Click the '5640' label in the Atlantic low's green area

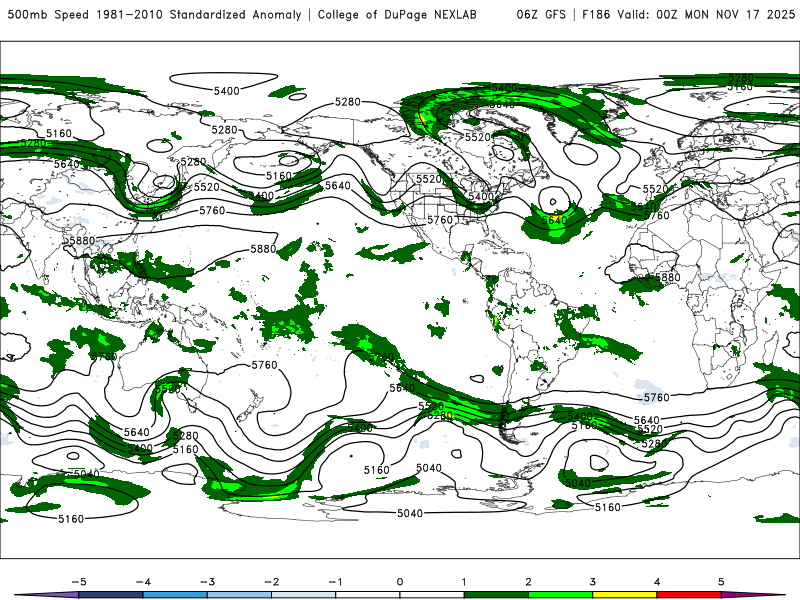555,220
